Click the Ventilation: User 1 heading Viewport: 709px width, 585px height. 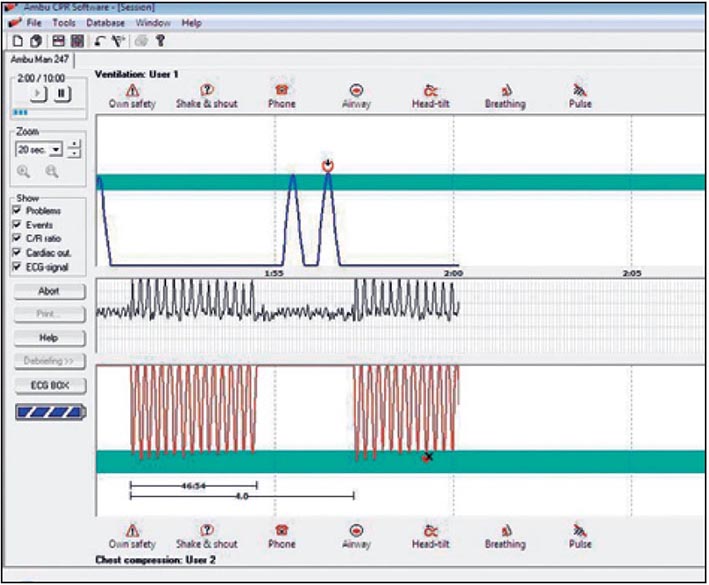(x=137, y=74)
